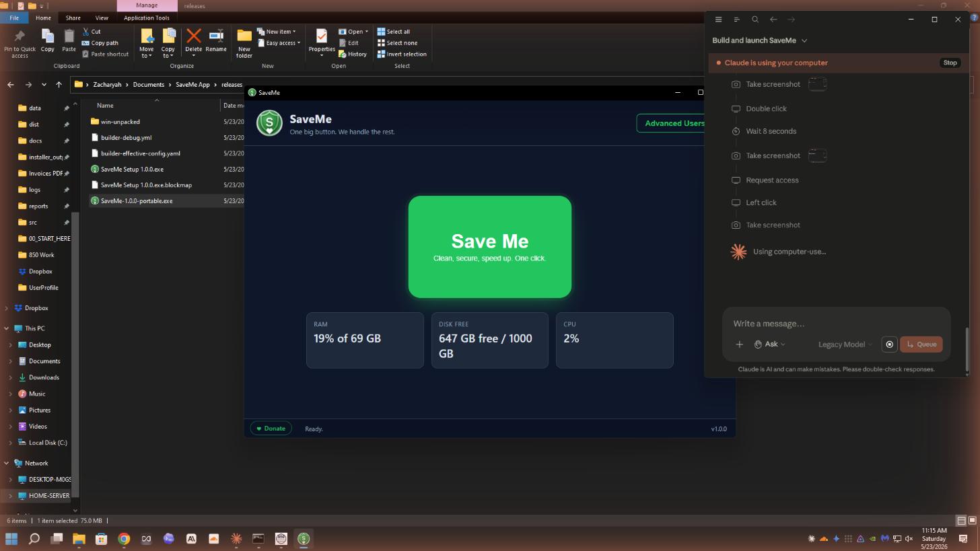Screen dimensions: 980x551
Task: Open the Windows Start menu
Action: tap(11, 539)
